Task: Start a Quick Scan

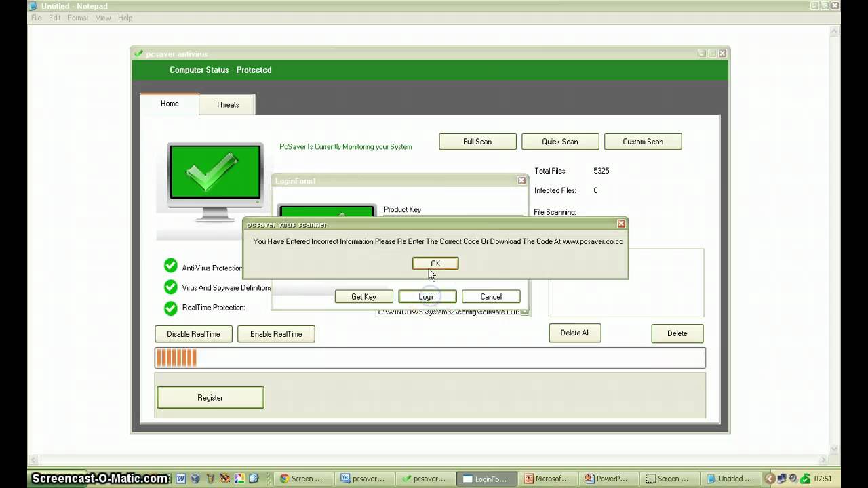Action: [560, 142]
